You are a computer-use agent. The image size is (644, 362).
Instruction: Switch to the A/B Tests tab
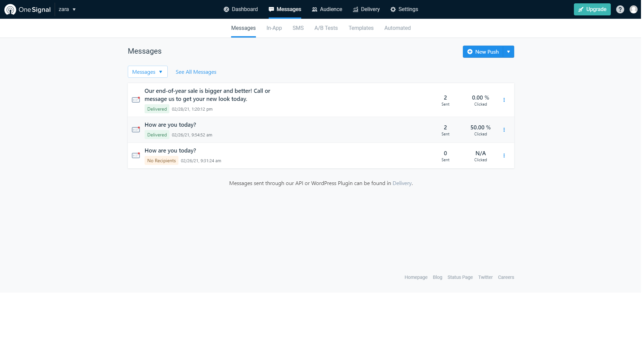point(326,28)
